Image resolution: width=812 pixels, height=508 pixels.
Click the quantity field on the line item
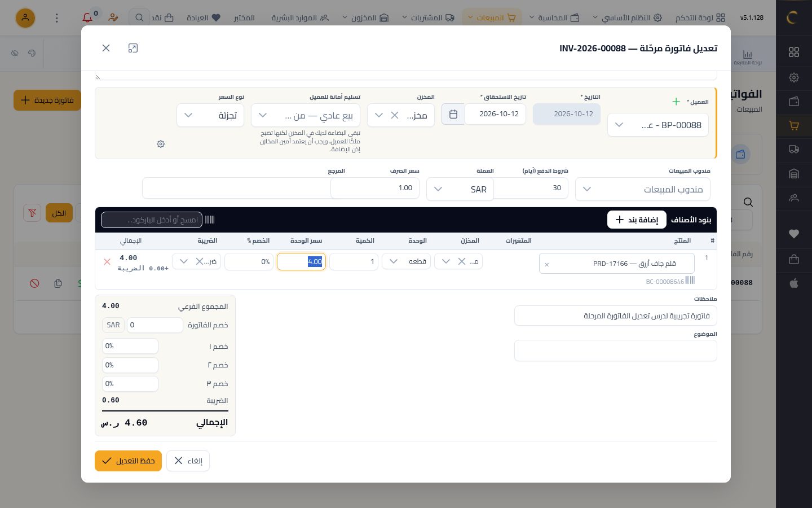pyautogui.click(x=354, y=261)
